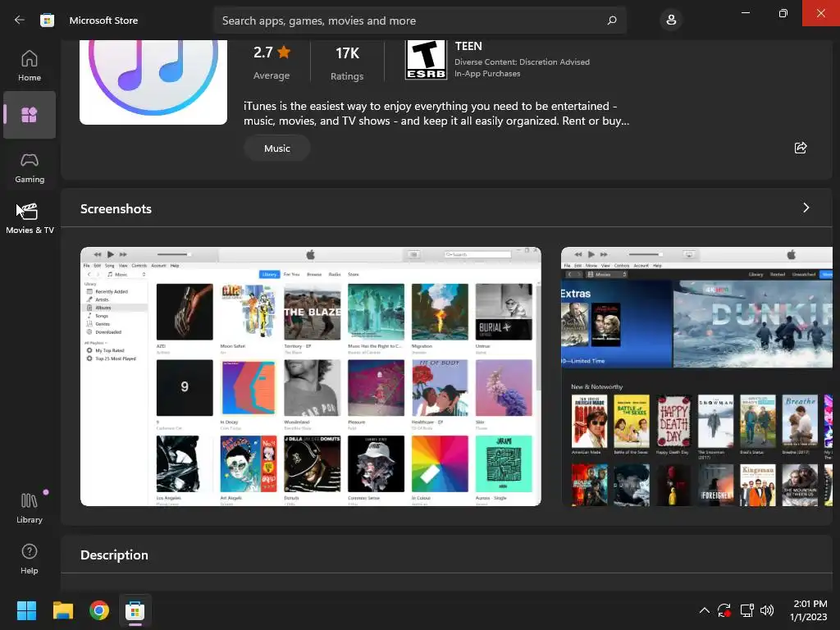Screen dimensions: 840x630
Task: Go back with the arrow icon
Action: point(20,20)
